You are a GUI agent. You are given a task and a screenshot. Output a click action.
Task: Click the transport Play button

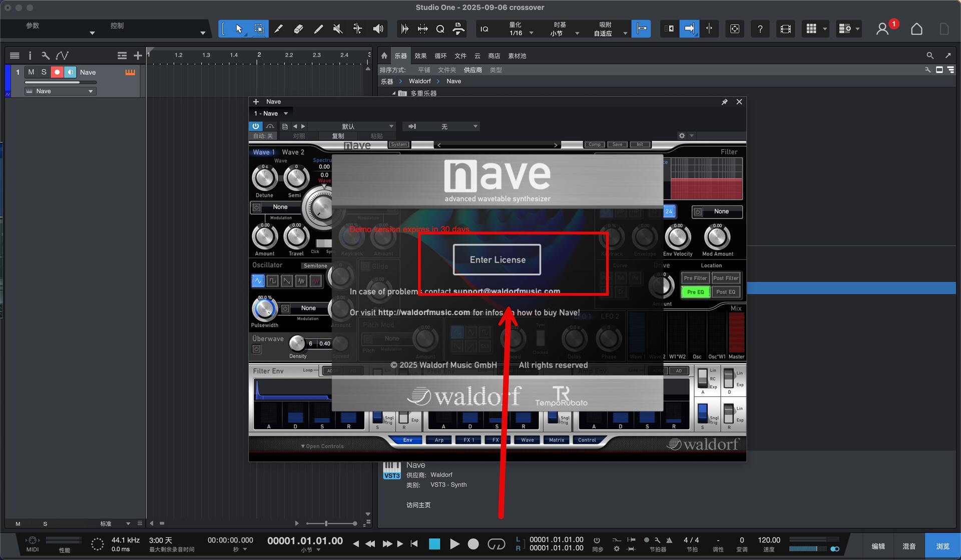[x=454, y=543]
